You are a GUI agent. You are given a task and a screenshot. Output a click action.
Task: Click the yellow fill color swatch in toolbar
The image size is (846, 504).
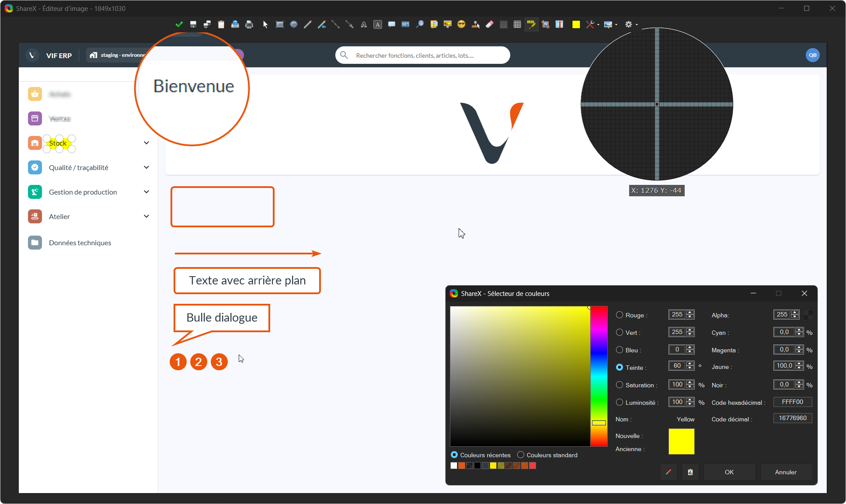[576, 24]
